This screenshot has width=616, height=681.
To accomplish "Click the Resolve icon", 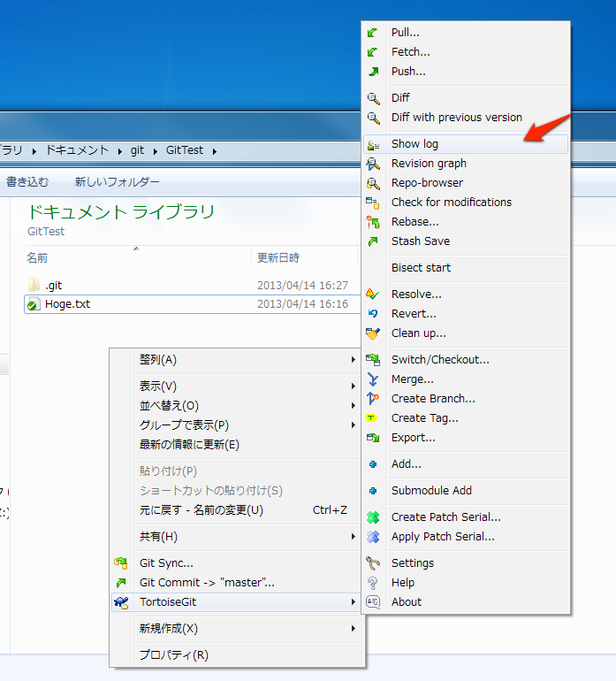I will coord(373,295).
